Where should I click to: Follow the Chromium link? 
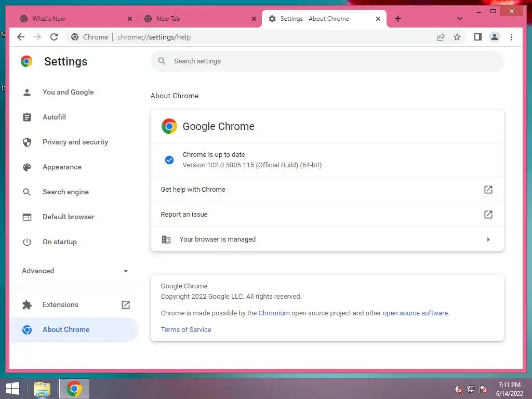click(274, 313)
